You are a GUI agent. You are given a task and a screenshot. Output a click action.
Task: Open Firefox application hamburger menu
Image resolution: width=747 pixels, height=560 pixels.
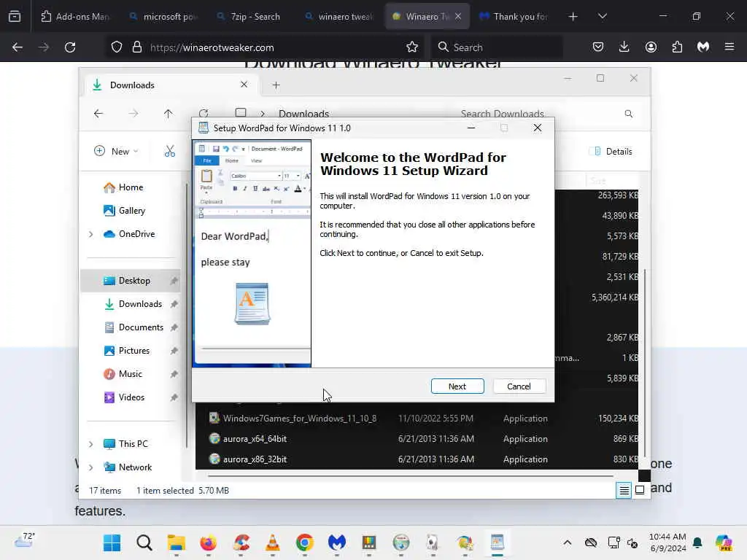[729, 47]
